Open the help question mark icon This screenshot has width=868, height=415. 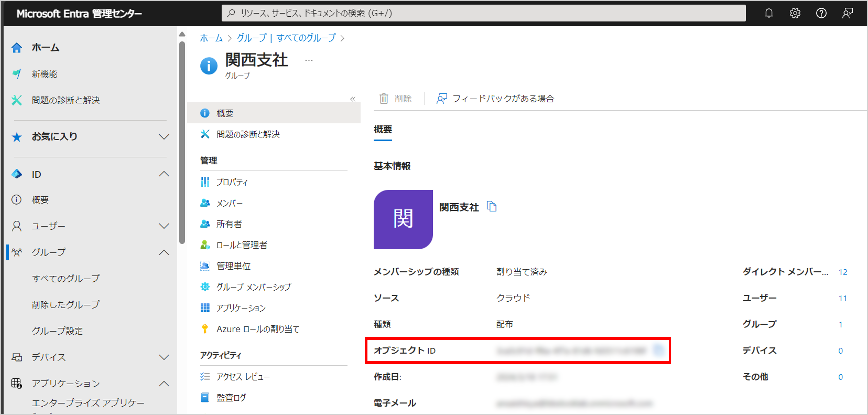[x=821, y=13]
